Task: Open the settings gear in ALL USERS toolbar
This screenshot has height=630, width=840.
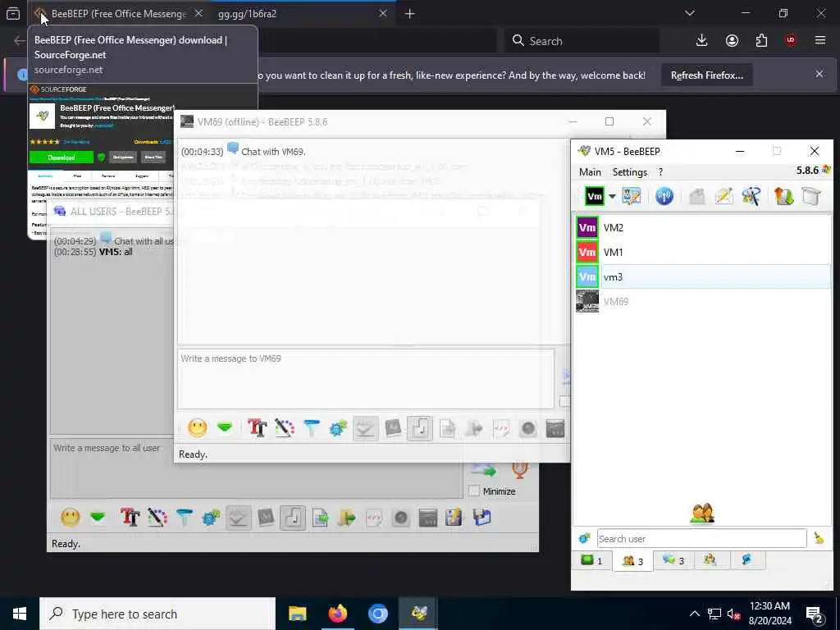Action: tap(211, 518)
